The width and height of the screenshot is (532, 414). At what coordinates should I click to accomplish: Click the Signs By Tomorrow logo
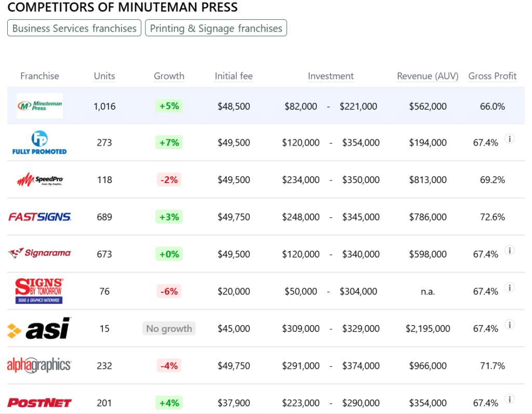point(39,291)
